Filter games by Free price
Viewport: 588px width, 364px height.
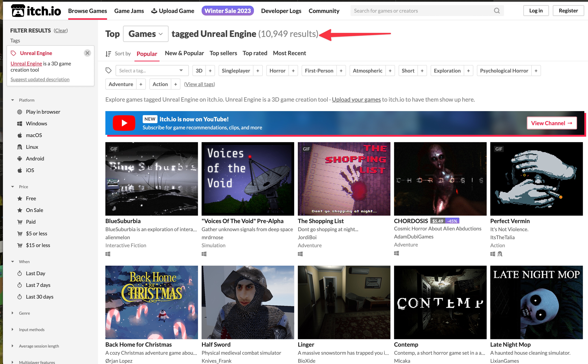tap(31, 198)
